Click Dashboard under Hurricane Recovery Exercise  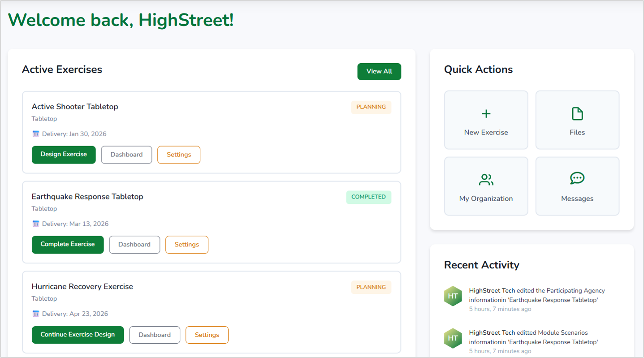[x=155, y=335]
